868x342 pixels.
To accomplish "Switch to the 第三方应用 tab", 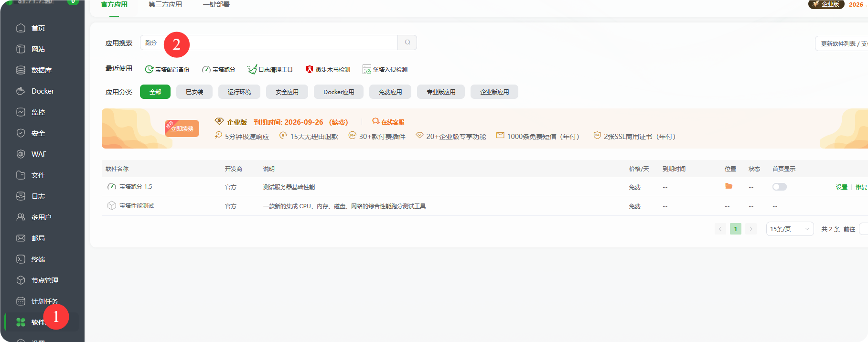I will tap(165, 5).
